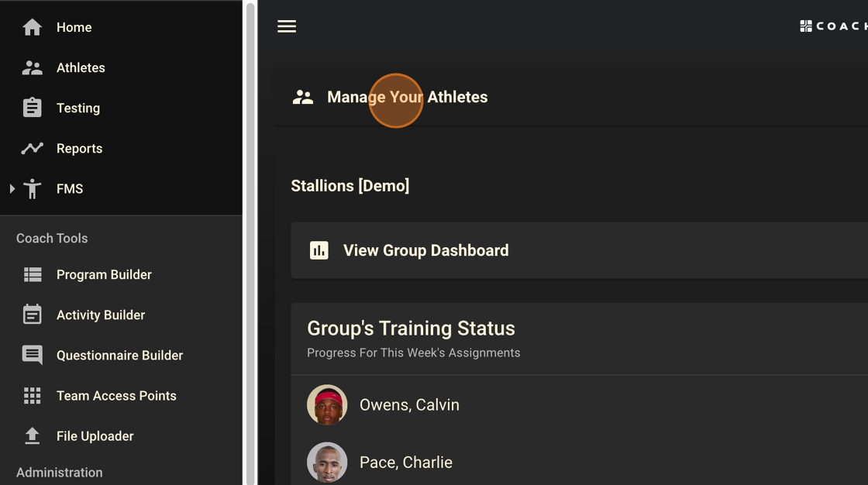Select the Athletes menu item
The image size is (868, 485).
tap(81, 67)
